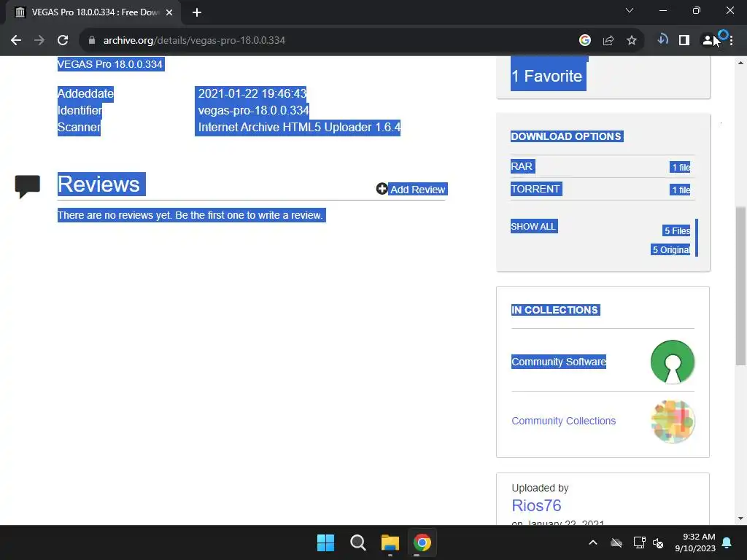Click the address bar URL
Screen dimensions: 747x560
click(x=194, y=41)
